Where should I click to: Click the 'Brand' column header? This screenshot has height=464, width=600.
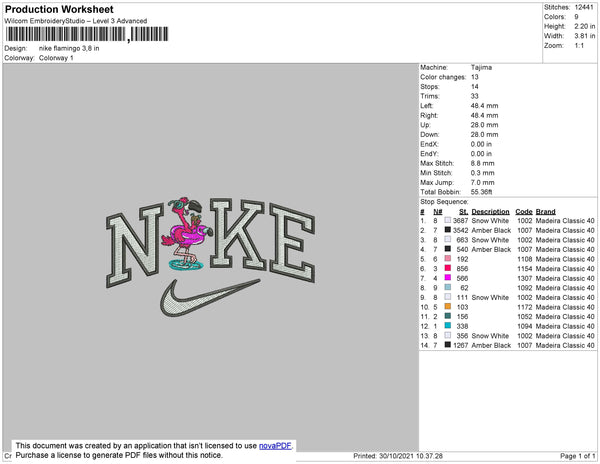545,212
